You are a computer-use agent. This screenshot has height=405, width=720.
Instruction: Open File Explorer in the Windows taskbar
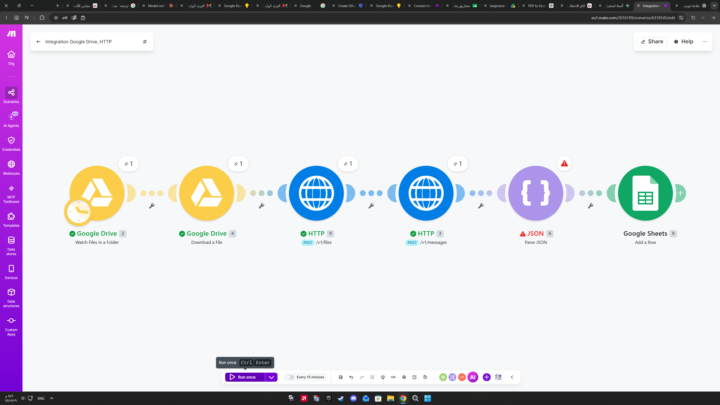click(390, 399)
